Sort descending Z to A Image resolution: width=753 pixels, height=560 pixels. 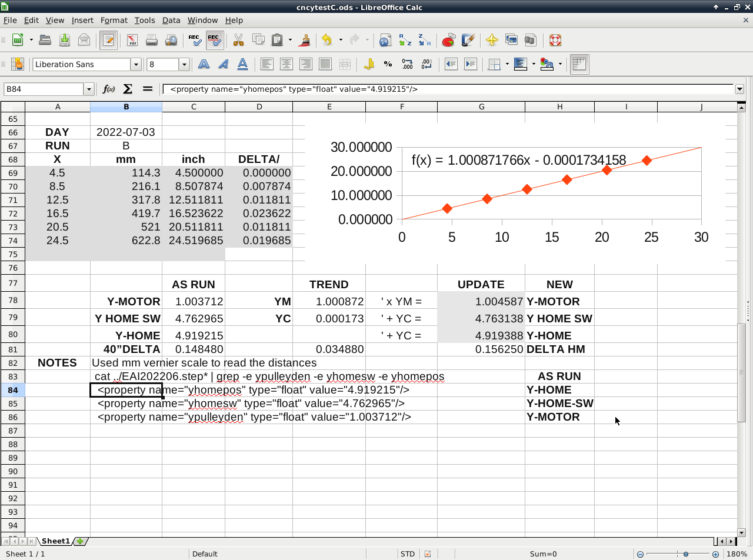click(x=424, y=40)
